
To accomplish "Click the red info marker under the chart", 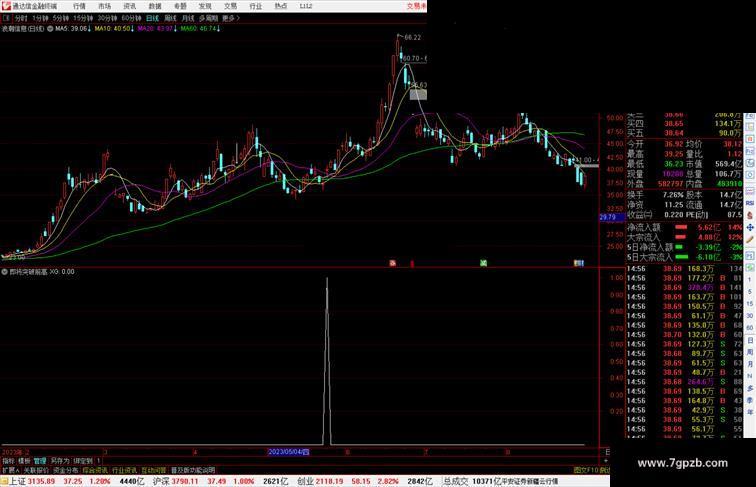I will tap(392, 263).
